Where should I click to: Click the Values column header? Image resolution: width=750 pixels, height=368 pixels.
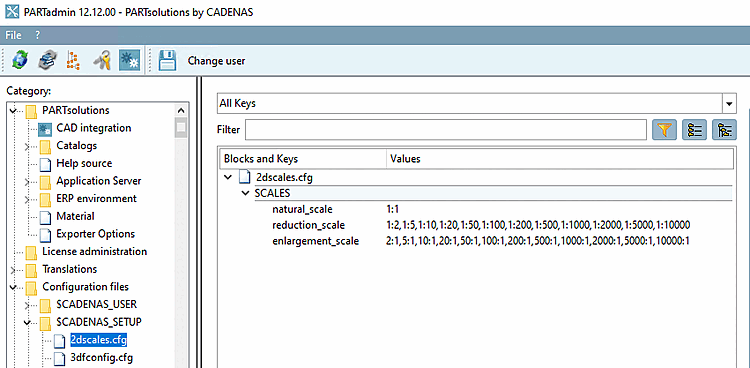pos(560,159)
